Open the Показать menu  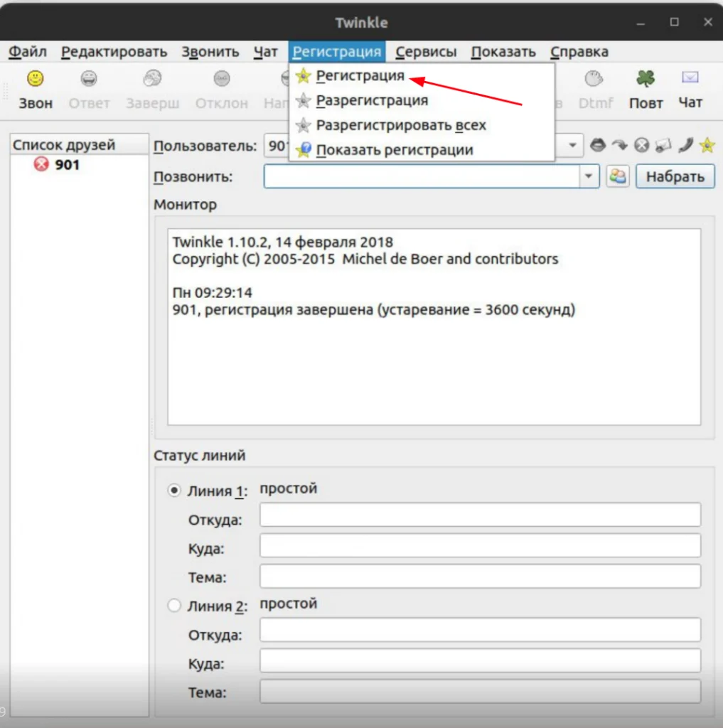tap(503, 51)
